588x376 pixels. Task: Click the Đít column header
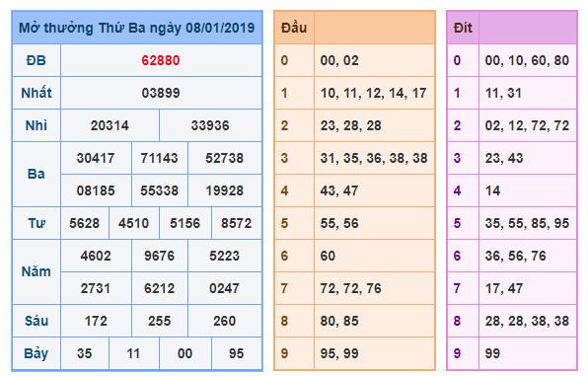point(463,28)
